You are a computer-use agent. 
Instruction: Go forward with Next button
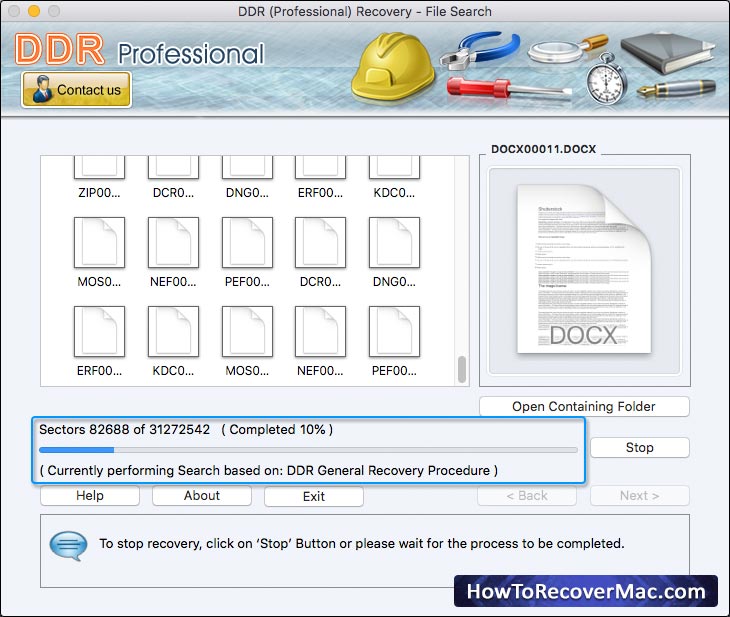point(640,495)
